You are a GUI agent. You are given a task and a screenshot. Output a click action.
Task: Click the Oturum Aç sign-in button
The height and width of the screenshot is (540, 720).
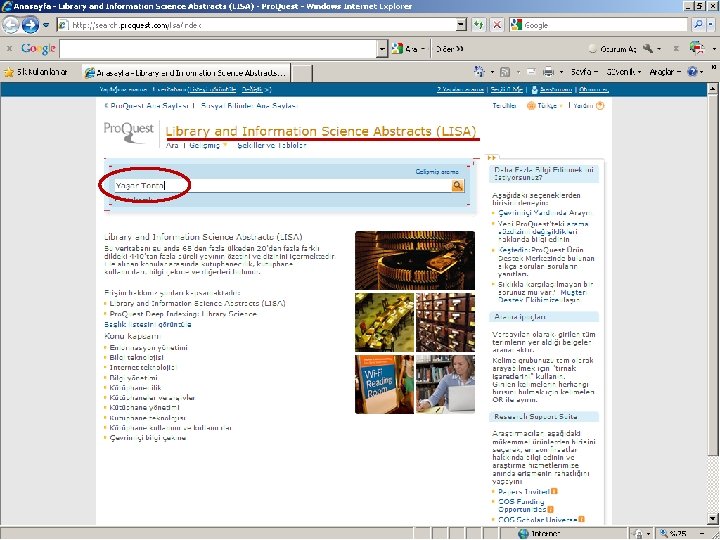(x=613, y=49)
